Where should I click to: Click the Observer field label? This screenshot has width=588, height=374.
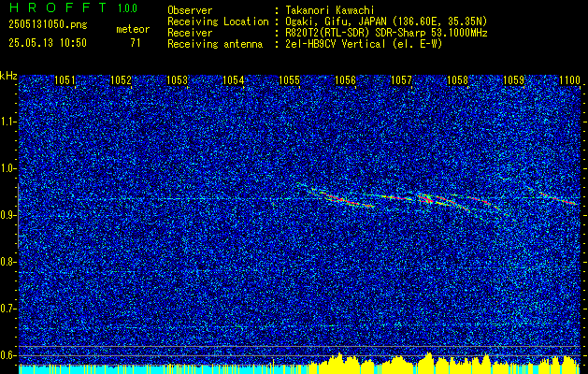[x=190, y=10]
